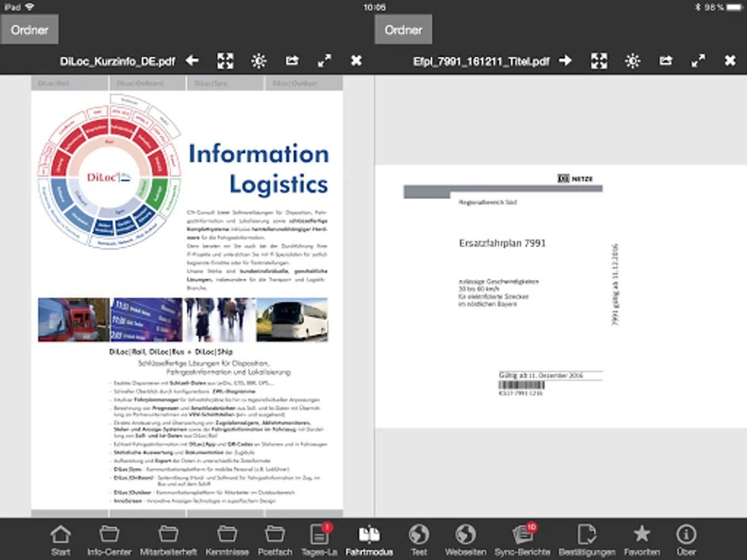This screenshot has width=747, height=560.
Task: Tap the Information Logistics heading
Action: (x=258, y=169)
